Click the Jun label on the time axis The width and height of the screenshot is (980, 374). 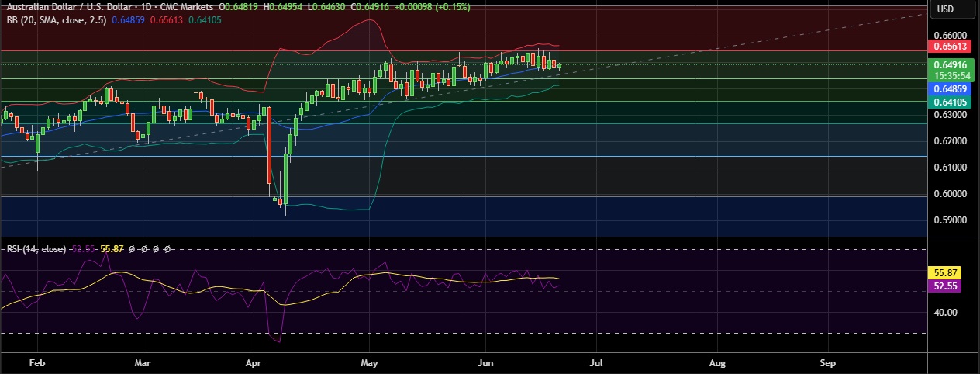click(x=485, y=362)
